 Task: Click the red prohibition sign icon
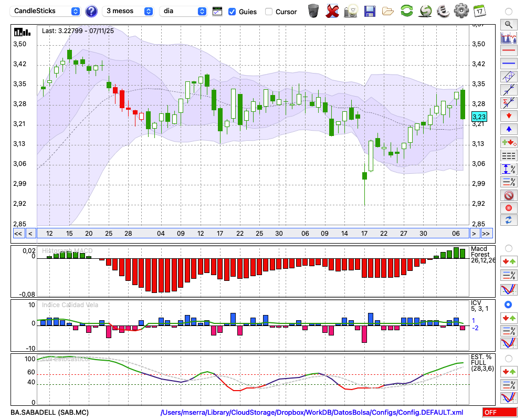[x=508, y=195]
